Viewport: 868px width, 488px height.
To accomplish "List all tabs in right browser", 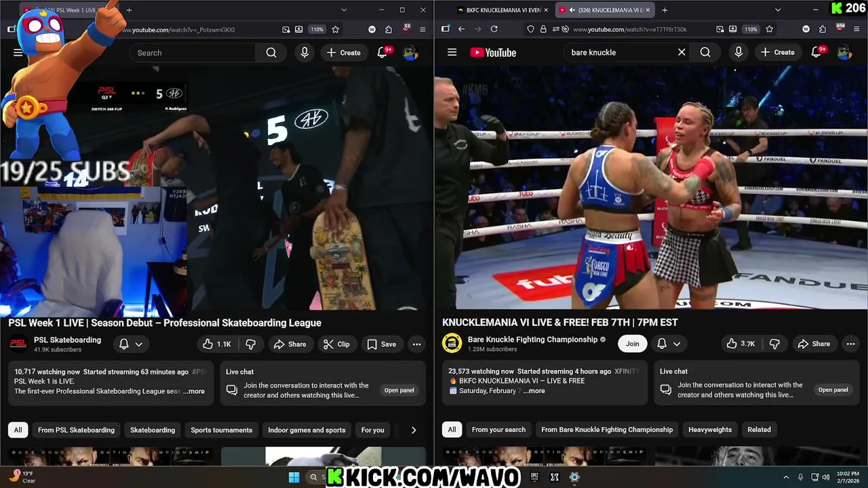I will coord(778,10).
